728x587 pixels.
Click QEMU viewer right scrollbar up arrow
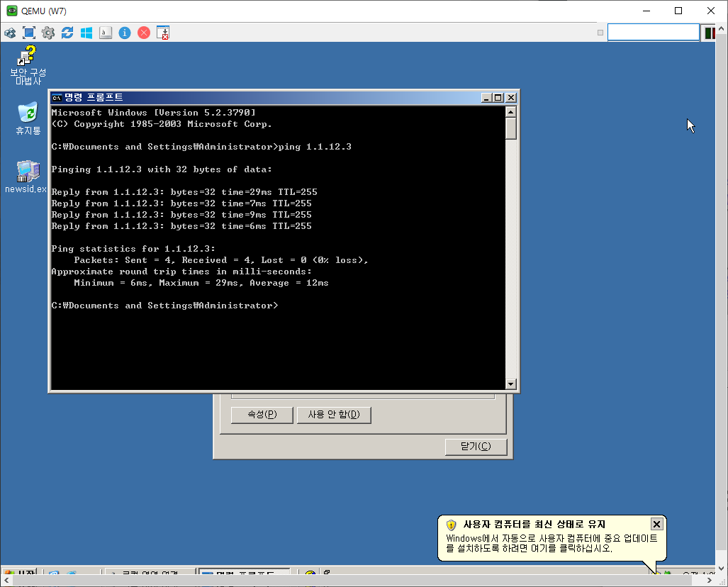pos(721,29)
